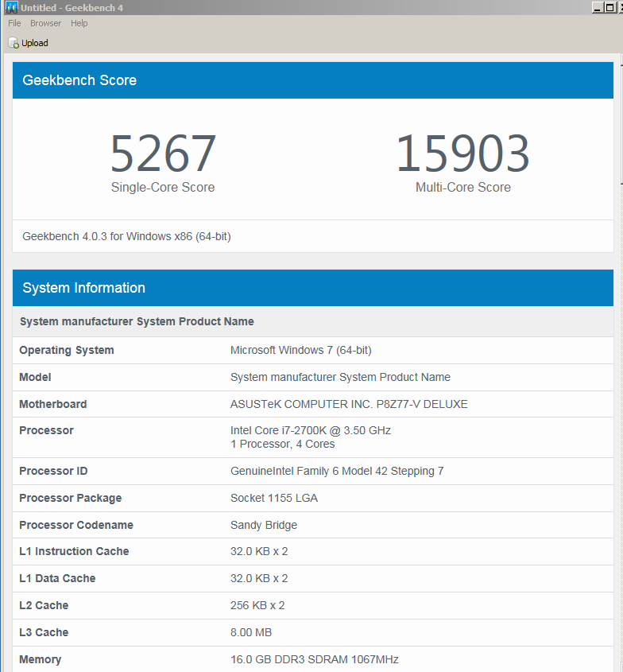Click the System Information header

point(313,288)
